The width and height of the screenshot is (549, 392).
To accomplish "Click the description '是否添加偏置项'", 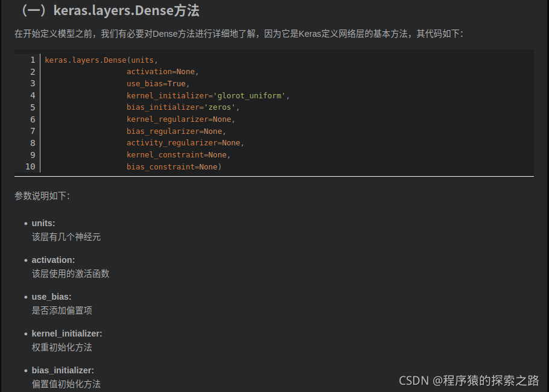I will pos(62,311).
